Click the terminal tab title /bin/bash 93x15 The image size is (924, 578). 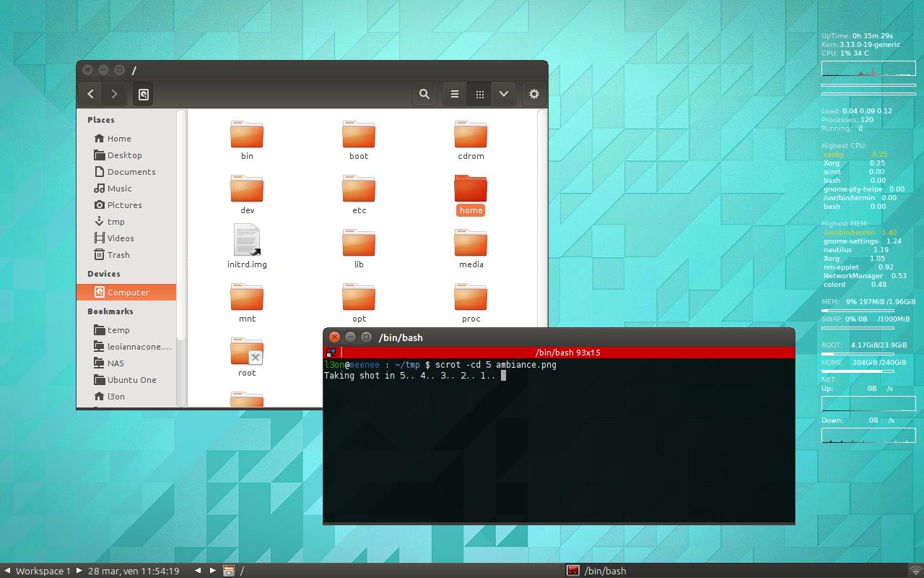coord(567,353)
